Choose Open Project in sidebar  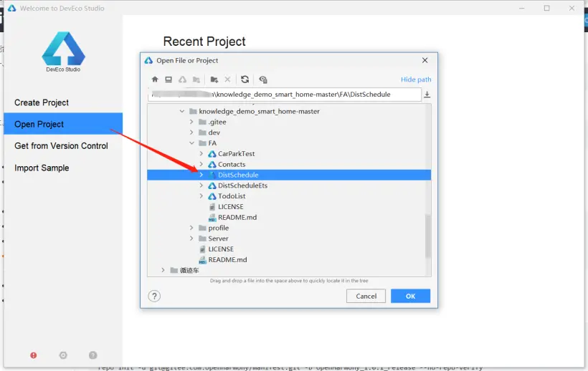coord(63,124)
